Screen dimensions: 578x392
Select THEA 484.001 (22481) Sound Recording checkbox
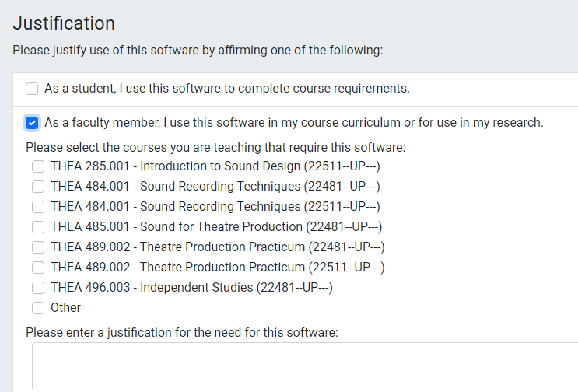click(x=38, y=187)
